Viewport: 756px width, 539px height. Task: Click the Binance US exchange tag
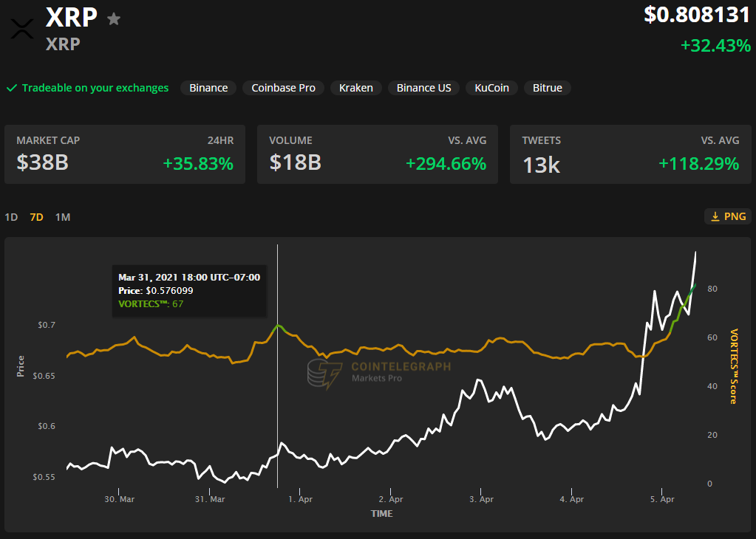423,87
